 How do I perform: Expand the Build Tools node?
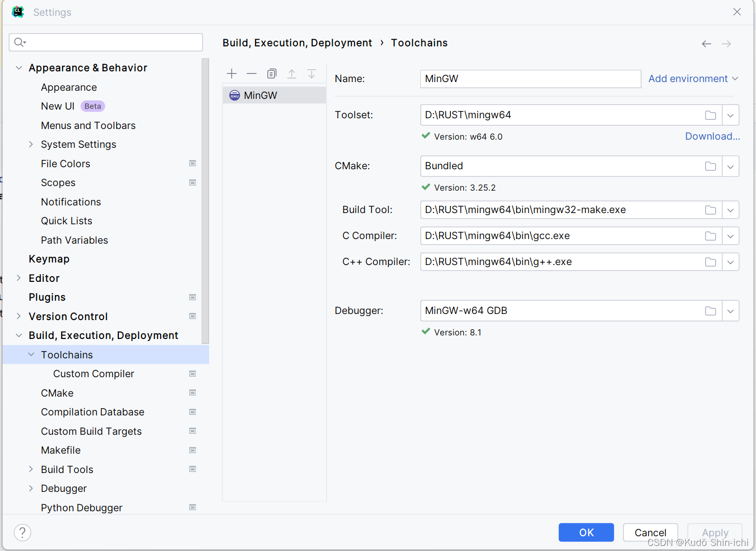click(x=31, y=469)
